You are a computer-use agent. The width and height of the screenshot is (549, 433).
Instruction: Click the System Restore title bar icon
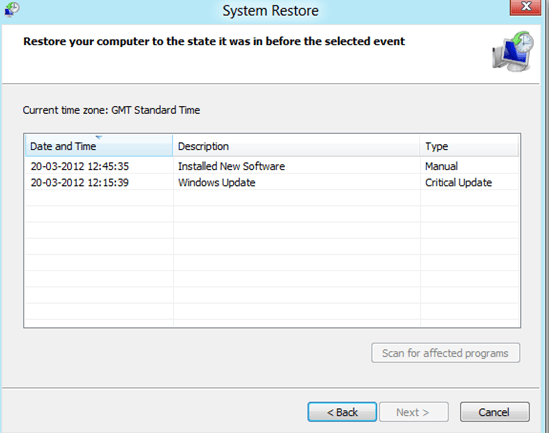[12, 9]
